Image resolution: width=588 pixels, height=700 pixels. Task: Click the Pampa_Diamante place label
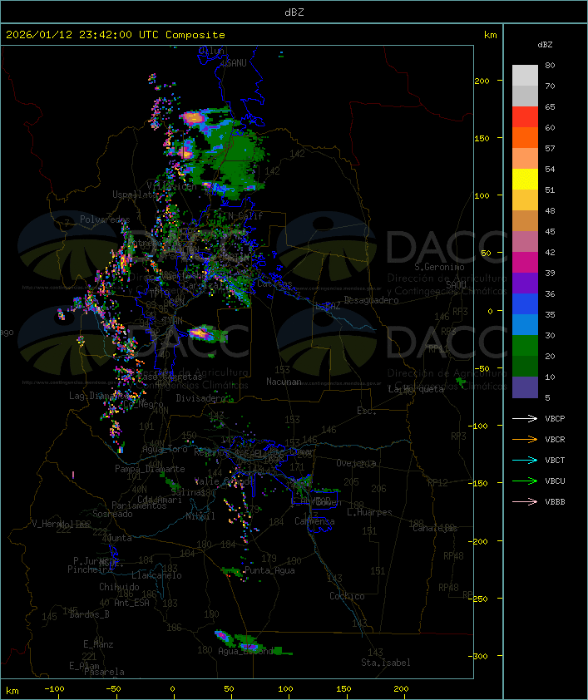click(x=150, y=469)
